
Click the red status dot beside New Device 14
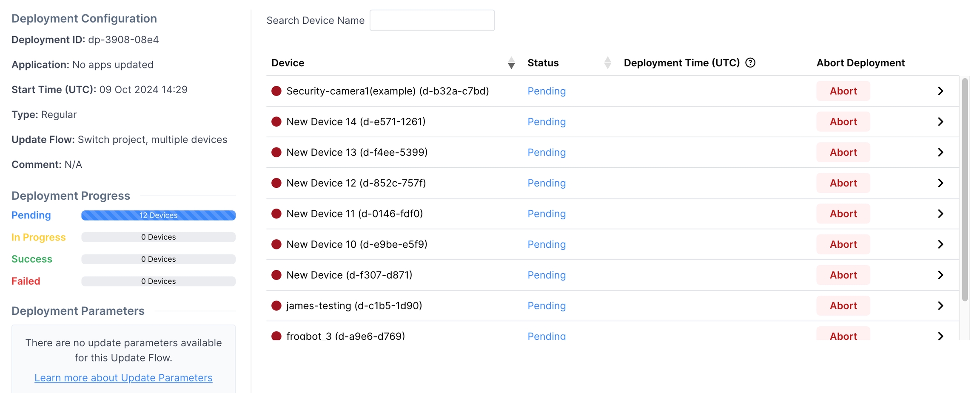pyautogui.click(x=276, y=122)
